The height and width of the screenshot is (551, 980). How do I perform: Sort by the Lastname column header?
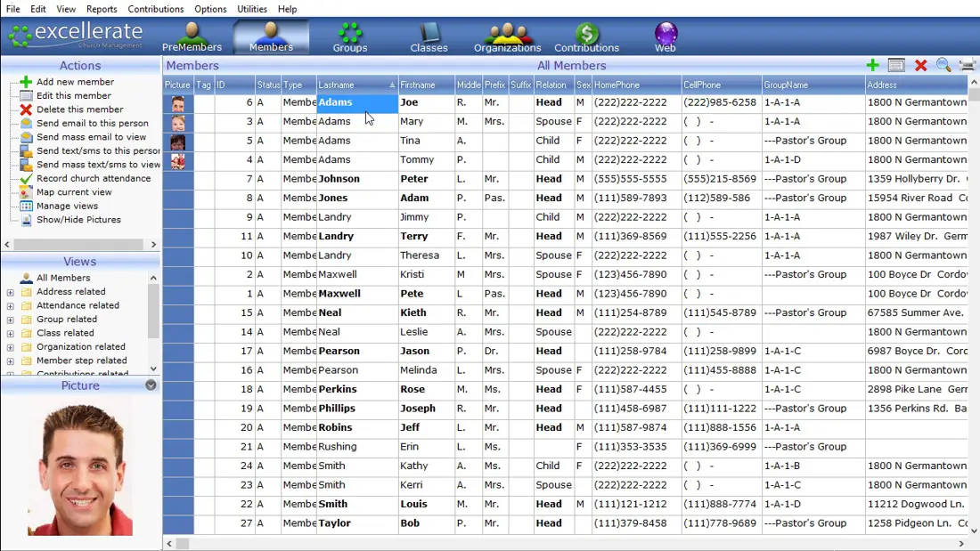(x=352, y=85)
